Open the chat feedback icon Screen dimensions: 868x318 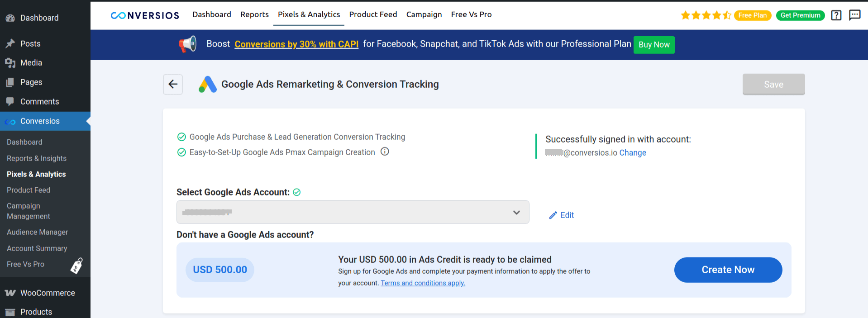855,15
